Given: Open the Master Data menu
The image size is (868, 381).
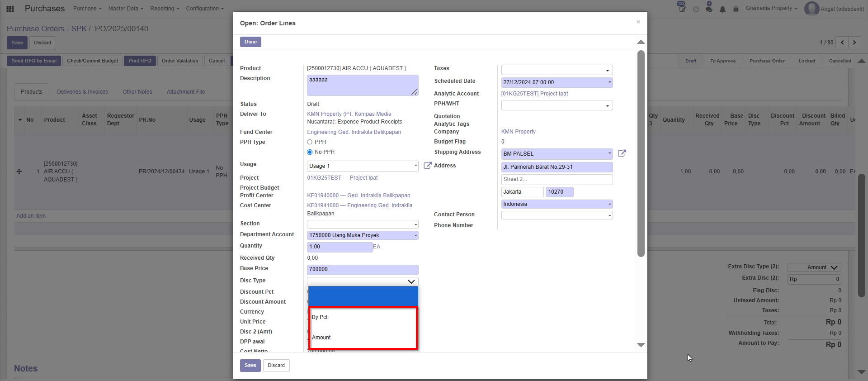Looking at the screenshot, I should point(126,9).
